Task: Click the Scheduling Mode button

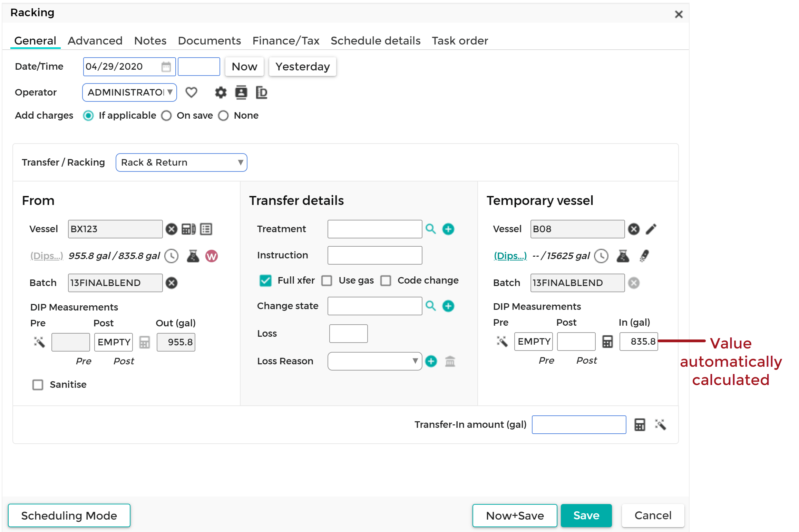Action: pos(69,515)
